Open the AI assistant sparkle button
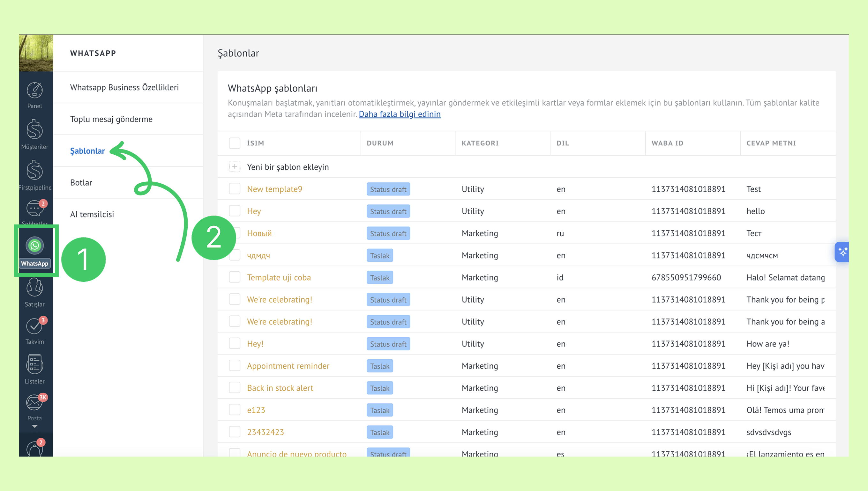This screenshot has width=868, height=491. pos(842,252)
